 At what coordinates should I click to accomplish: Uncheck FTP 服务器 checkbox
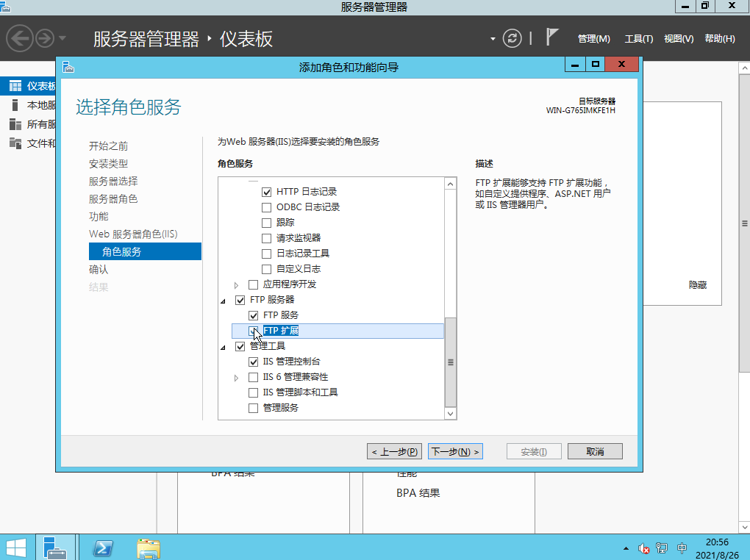tap(240, 300)
